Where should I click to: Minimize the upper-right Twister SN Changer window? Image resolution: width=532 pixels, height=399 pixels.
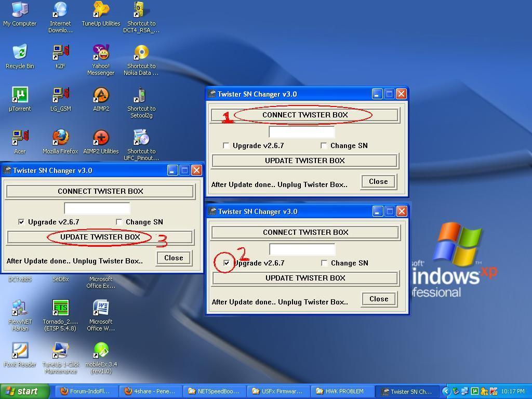pos(377,94)
